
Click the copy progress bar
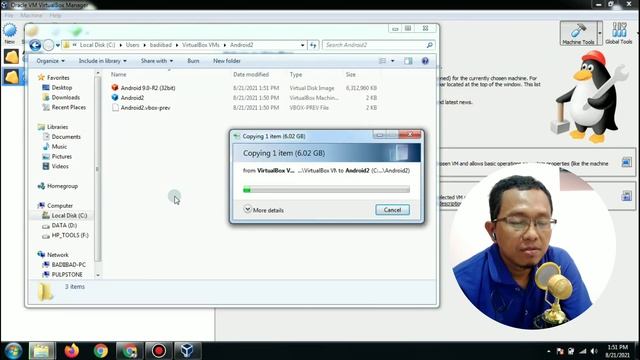326,189
